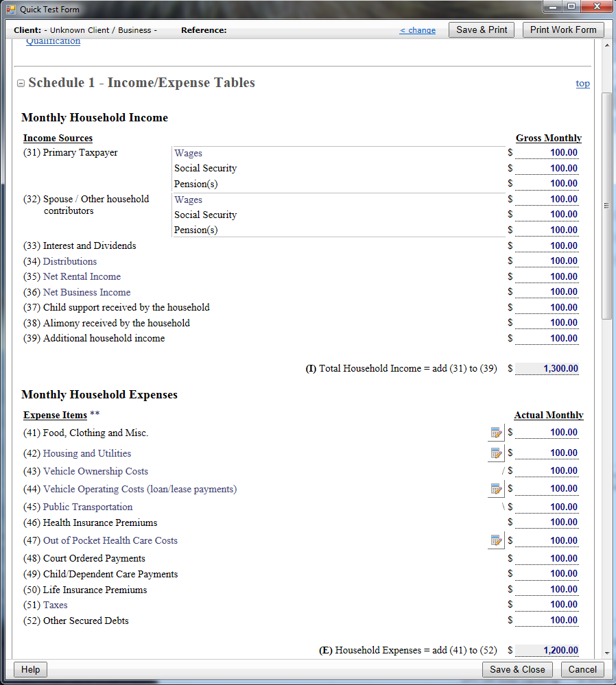Edit Vehicle Ownership Costs amount

(547, 471)
